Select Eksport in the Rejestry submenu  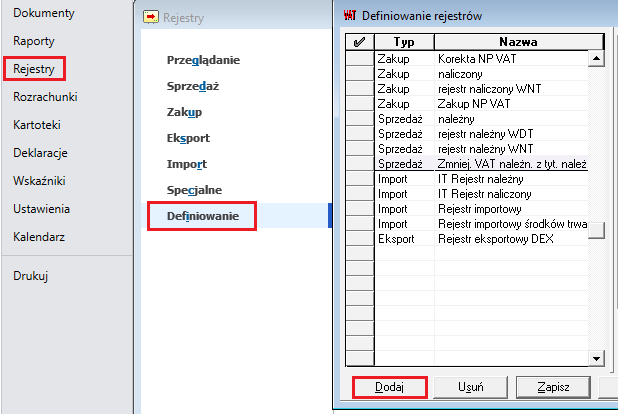pos(188,138)
